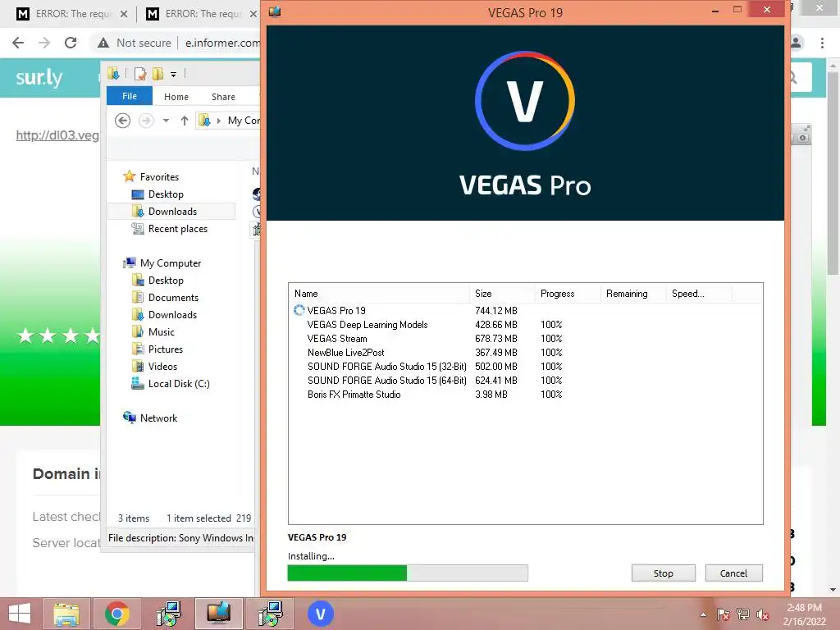This screenshot has width=840, height=630.
Task: Click the Not secure warning indicator
Action: coord(135,43)
